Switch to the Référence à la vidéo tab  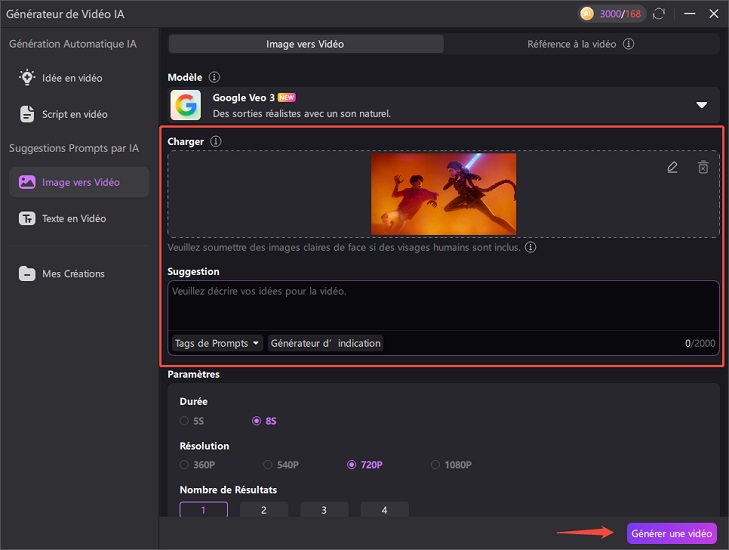coord(580,44)
